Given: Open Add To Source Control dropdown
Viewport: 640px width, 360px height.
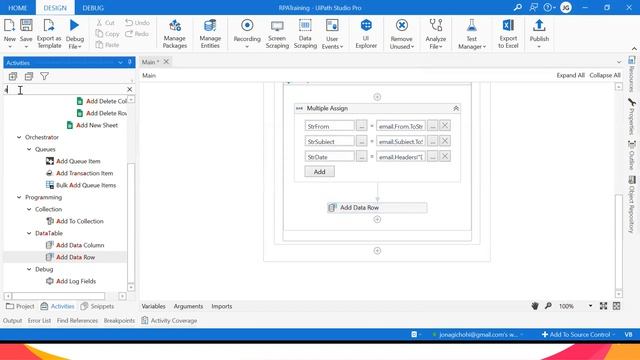Looking at the screenshot, I should coord(578,334).
